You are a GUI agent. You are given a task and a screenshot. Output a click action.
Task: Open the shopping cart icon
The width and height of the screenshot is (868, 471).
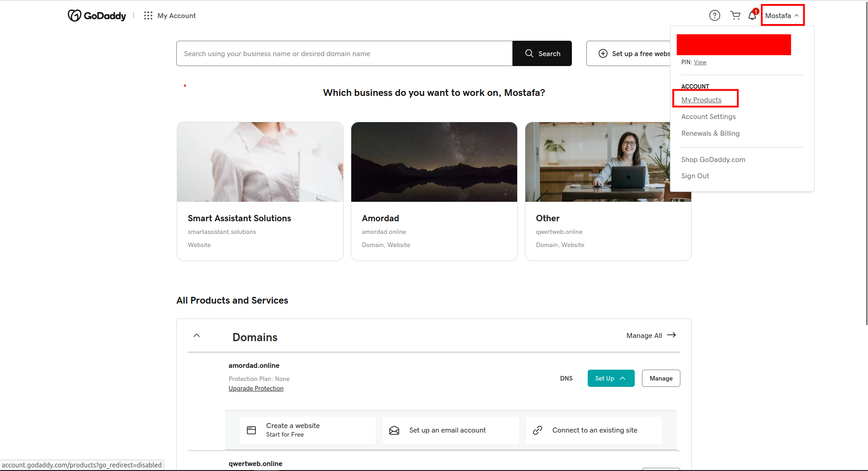coord(735,16)
